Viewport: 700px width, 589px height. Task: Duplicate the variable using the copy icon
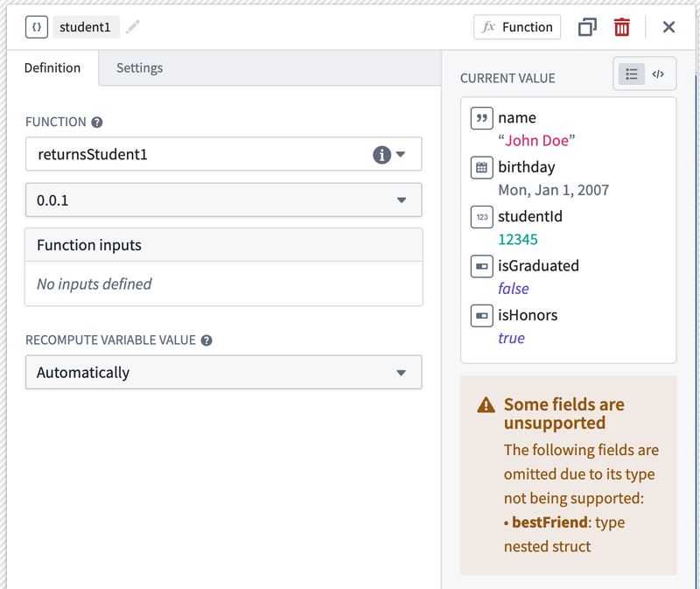[587, 27]
